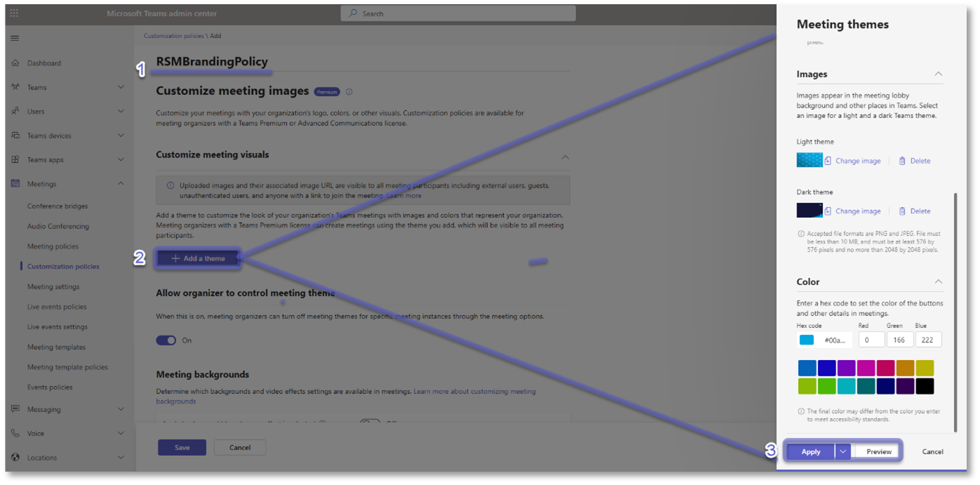The width and height of the screenshot is (980, 485).
Task: Click the info icon beside Premium badge
Action: [x=349, y=91]
